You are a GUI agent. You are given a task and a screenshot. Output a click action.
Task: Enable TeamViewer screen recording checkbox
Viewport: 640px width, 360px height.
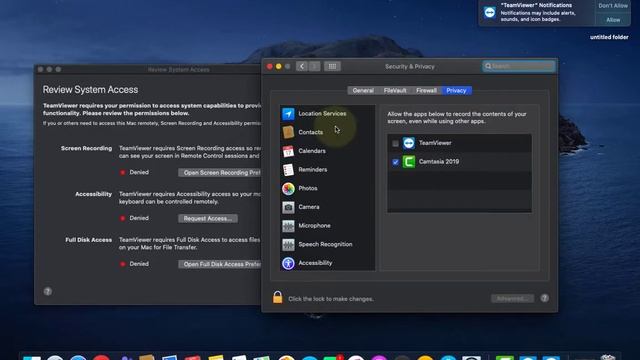click(395, 143)
